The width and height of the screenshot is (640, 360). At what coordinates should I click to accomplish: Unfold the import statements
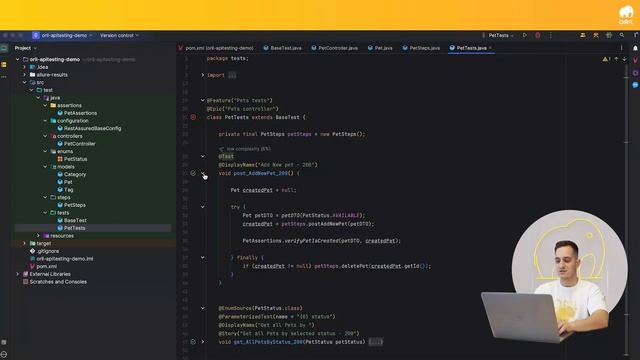(x=202, y=75)
